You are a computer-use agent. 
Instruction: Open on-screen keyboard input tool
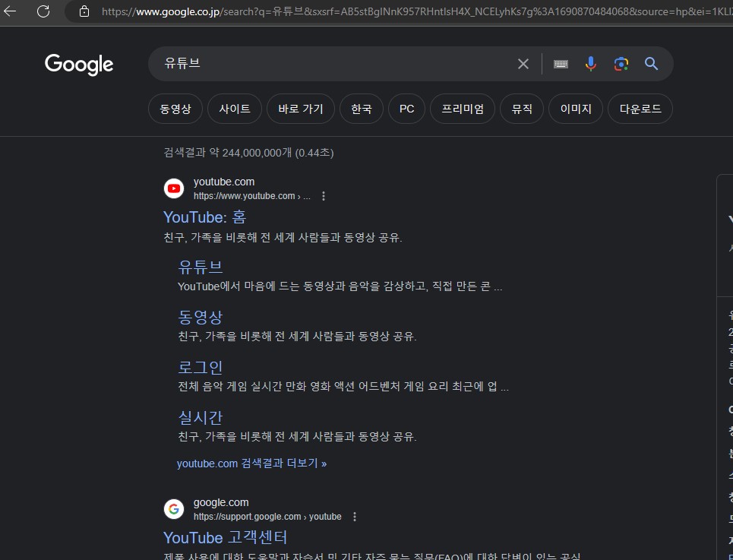tap(561, 64)
